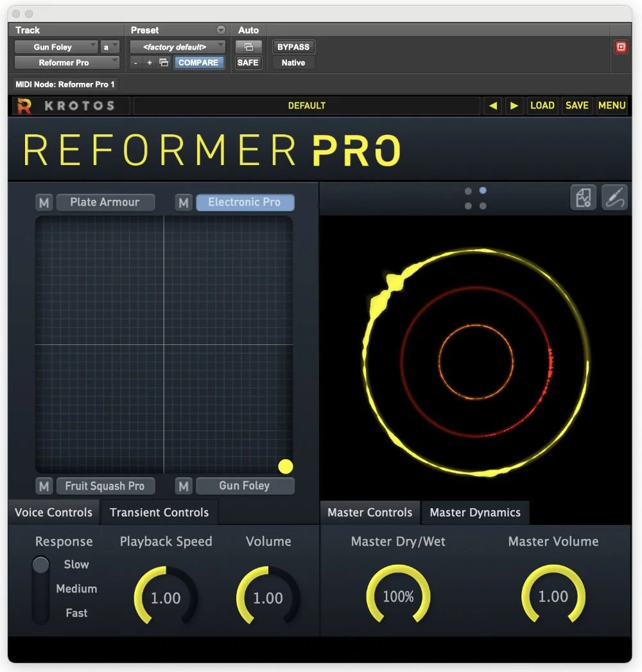
Task: Select the top-left voice dot
Action: tap(468, 191)
